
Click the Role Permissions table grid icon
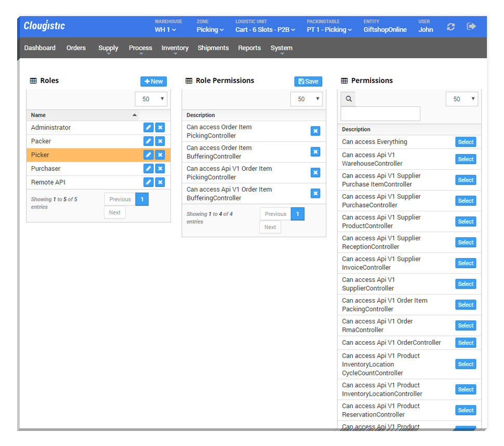189,80
